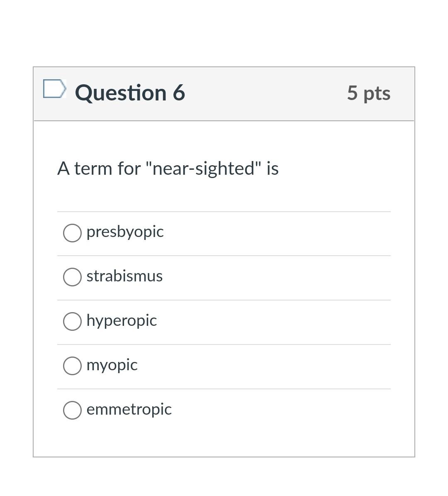Click the 'myopic' answer label text

[x=112, y=366]
